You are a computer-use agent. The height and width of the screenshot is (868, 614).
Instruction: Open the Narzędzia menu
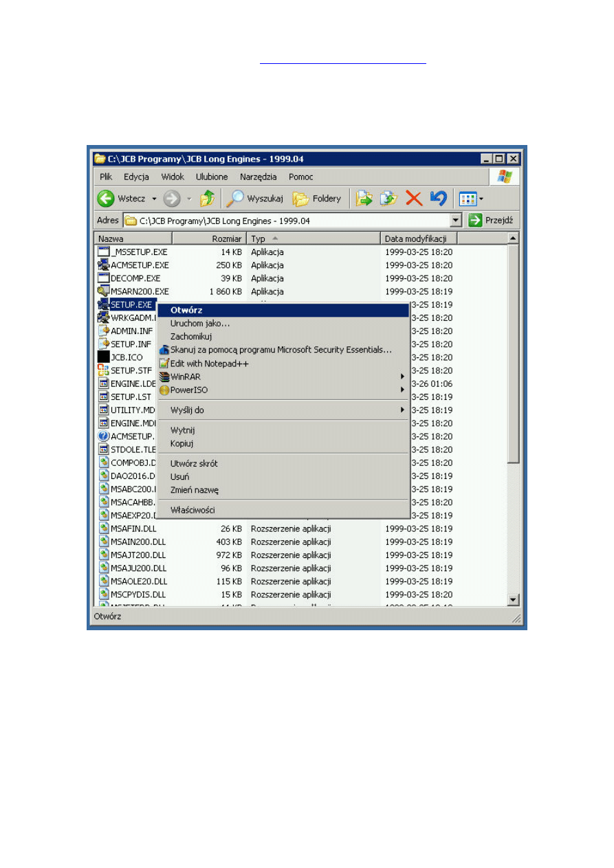(x=258, y=177)
